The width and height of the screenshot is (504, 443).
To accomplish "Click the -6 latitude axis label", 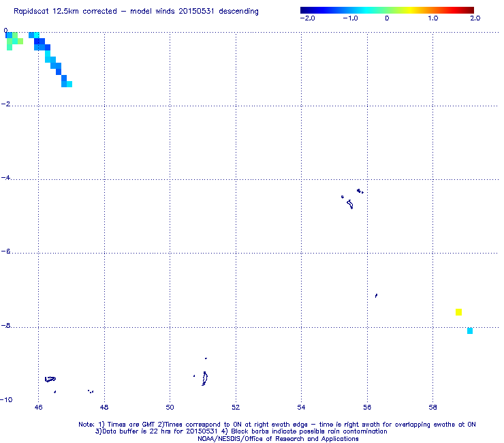I will coord(5,251).
